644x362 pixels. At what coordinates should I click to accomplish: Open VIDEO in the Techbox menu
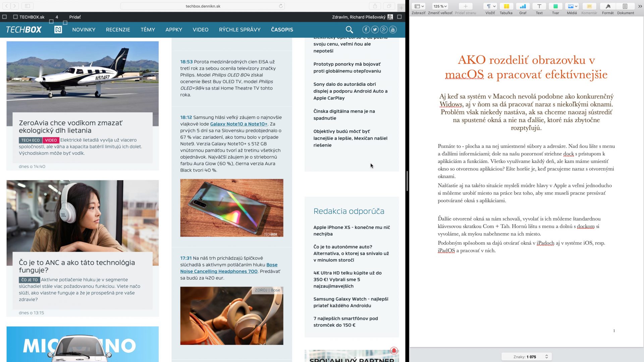click(x=201, y=29)
